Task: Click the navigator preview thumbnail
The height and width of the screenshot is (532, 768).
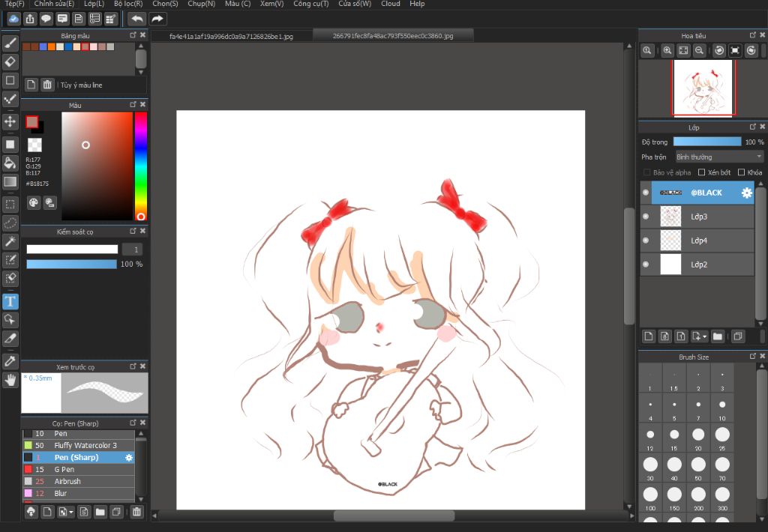Action: [x=703, y=88]
